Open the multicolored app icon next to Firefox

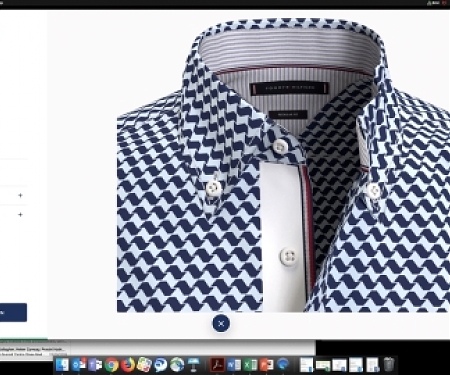click(x=144, y=365)
